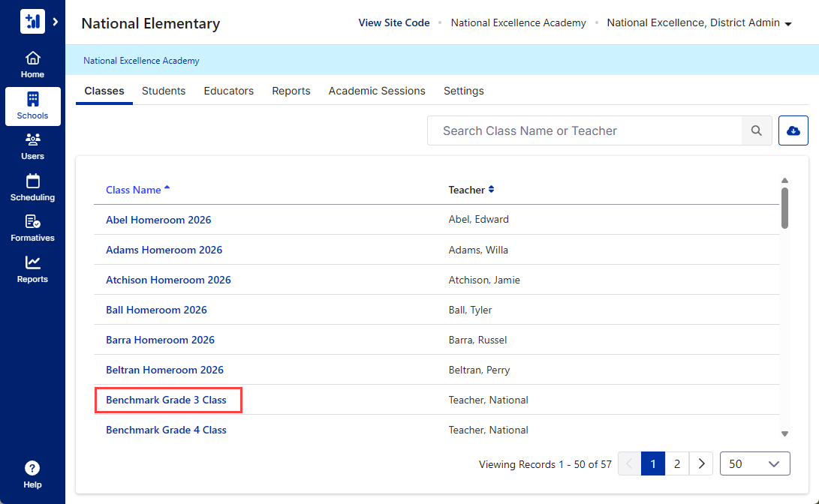Image resolution: width=819 pixels, height=504 pixels.
Task: Open Formatives in the sidebar
Action: [x=32, y=229]
